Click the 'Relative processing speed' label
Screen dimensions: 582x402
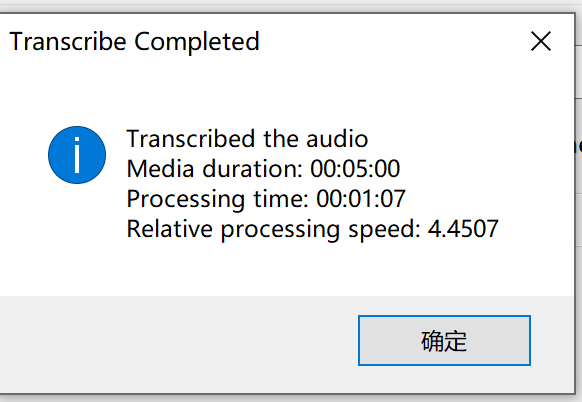[x=274, y=229]
